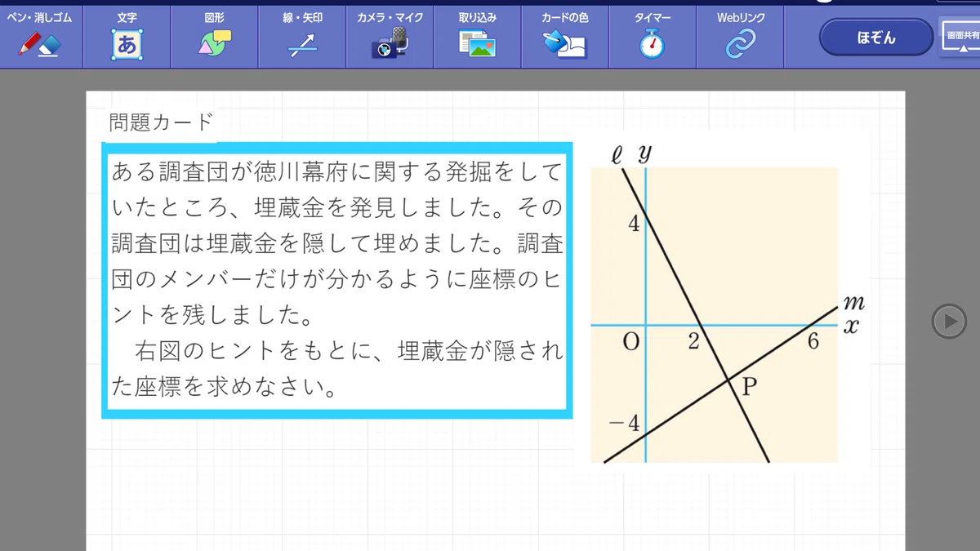
Task: Select the blue-bordered problem text box
Action: 337,280
